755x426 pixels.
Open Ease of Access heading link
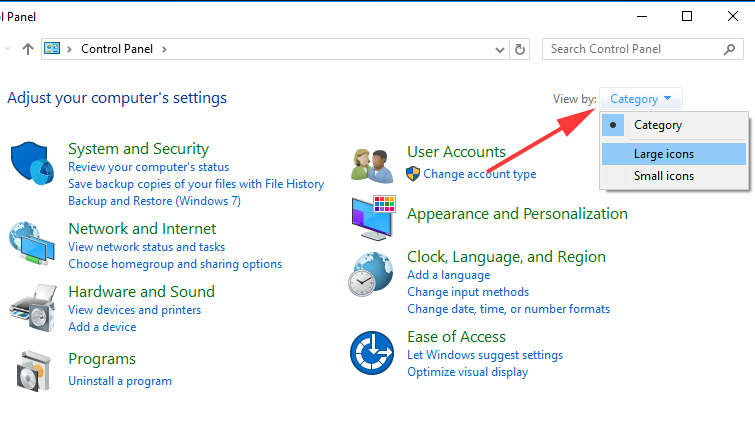[456, 337]
